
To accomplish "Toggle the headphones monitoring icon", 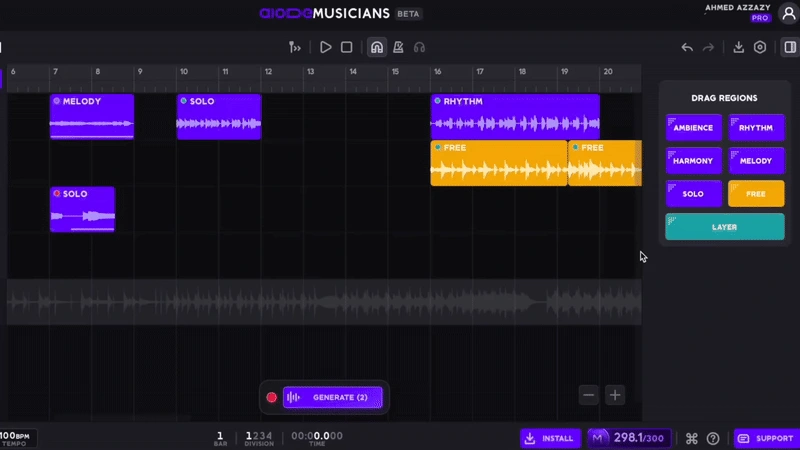I will [x=420, y=47].
